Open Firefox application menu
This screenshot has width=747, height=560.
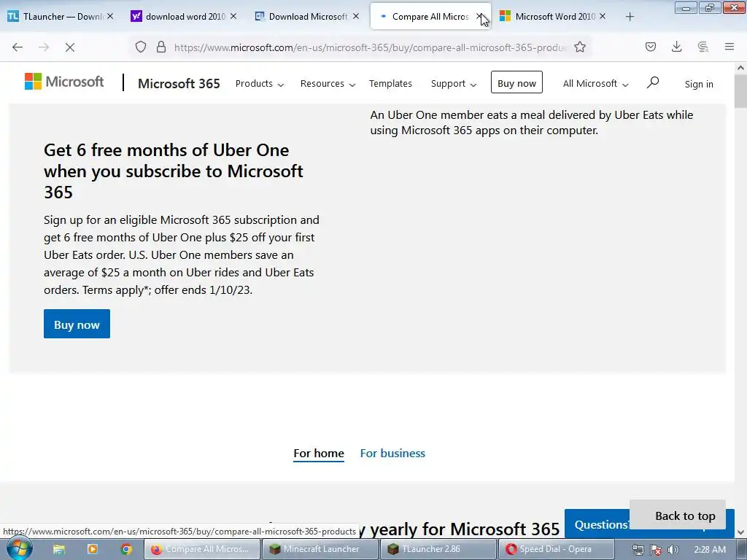tap(729, 47)
